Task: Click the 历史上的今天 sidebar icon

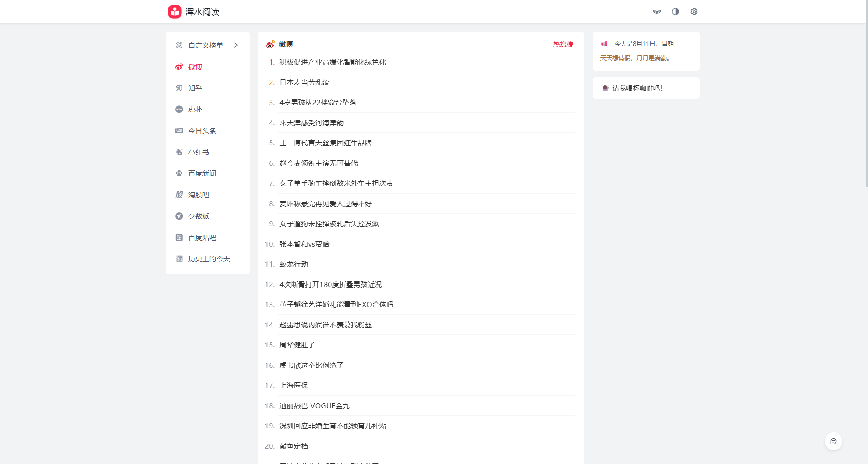Action: tap(179, 259)
